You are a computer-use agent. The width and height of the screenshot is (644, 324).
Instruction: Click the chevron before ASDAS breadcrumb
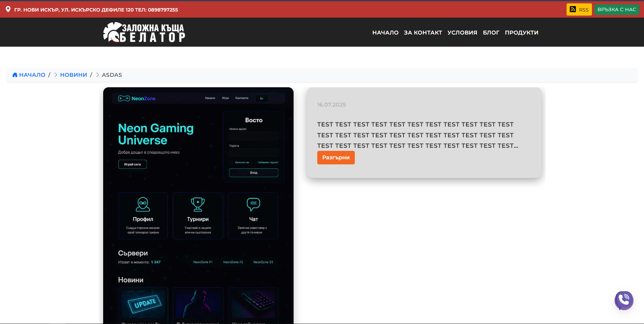tap(97, 75)
